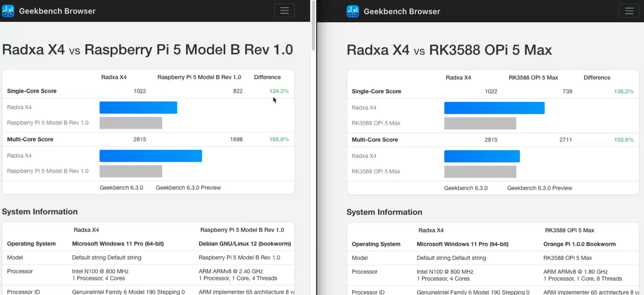Open the hamburger menu in left window
Image resolution: width=644 pixels, height=295 pixels.
284,11
